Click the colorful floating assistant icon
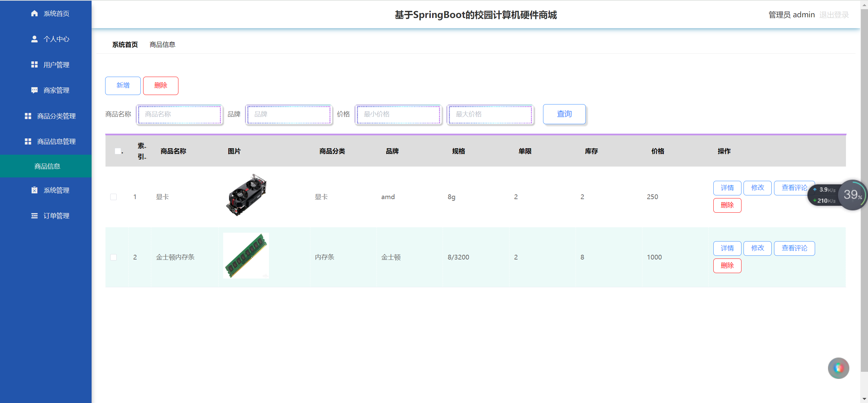This screenshot has width=868, height=403. [x=838, y=368]
